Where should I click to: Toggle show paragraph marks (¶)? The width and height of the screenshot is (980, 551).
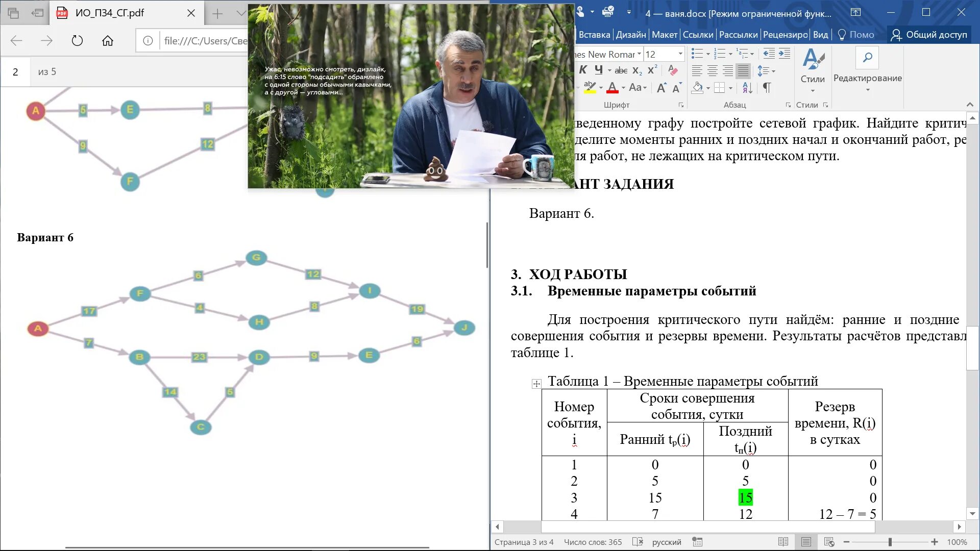point(767,88)
